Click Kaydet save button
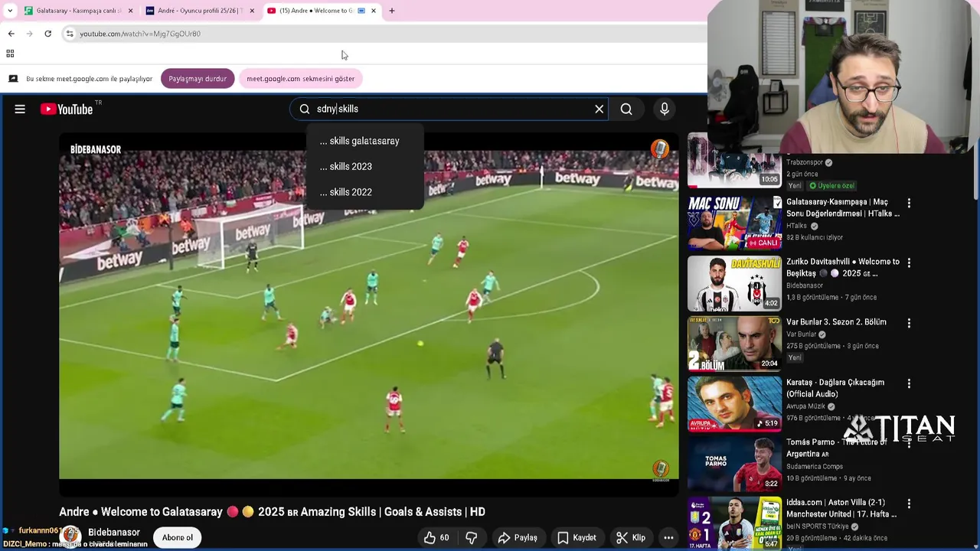980x551 pixels. (x=577, y=538)
